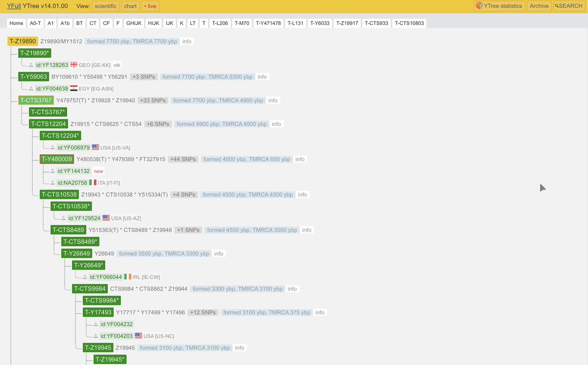Viewport: 588px width, 365px height.
Task: Go to the Home breadcrumb tab
Action: (16, 23)
